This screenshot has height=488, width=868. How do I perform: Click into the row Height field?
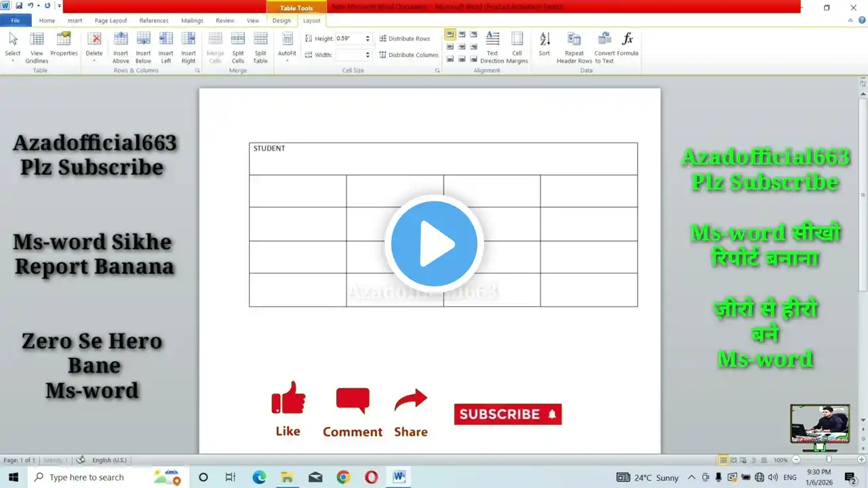coord(350,39)
